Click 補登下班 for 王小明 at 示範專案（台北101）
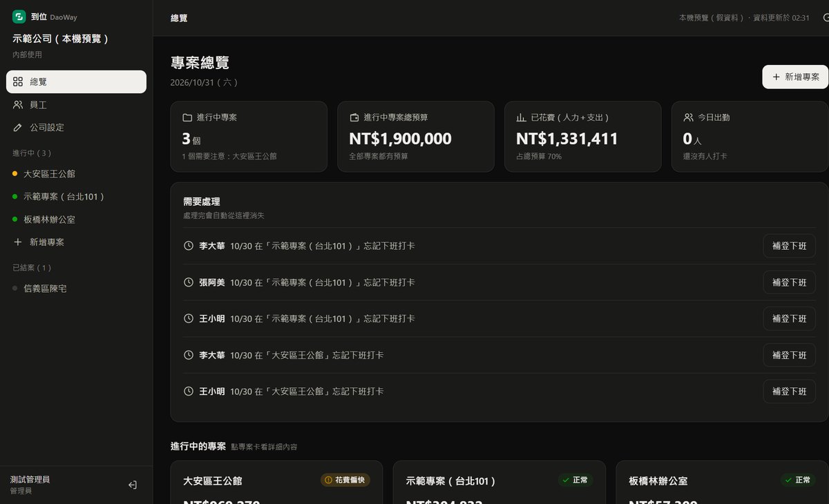829x504 pixels. (790, 318)
